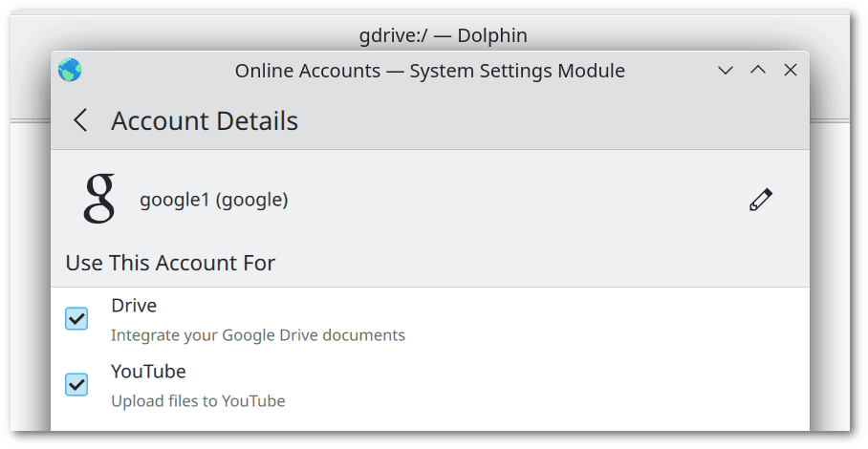Click the "Account Details" page heading
Viewport: 868px width, 449px height.
pyautogui.click(x=205, y=121)
